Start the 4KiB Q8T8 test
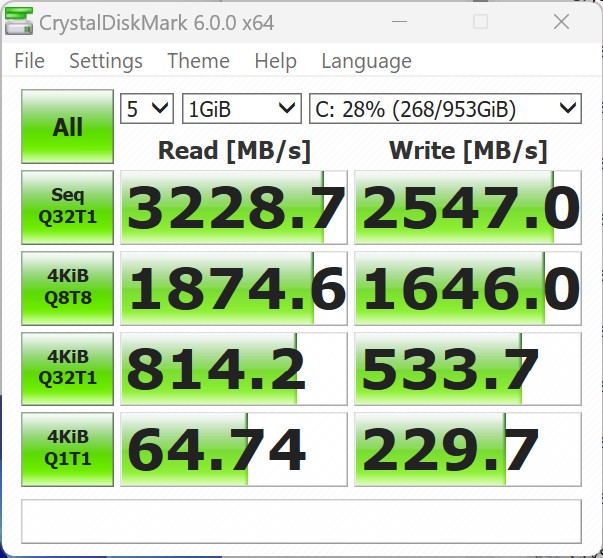 click(x=67, y=288)
